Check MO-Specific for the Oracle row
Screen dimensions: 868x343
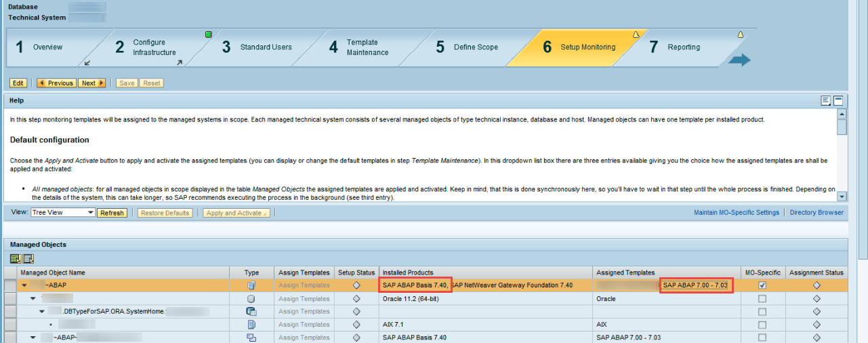[x=762, y=298]
